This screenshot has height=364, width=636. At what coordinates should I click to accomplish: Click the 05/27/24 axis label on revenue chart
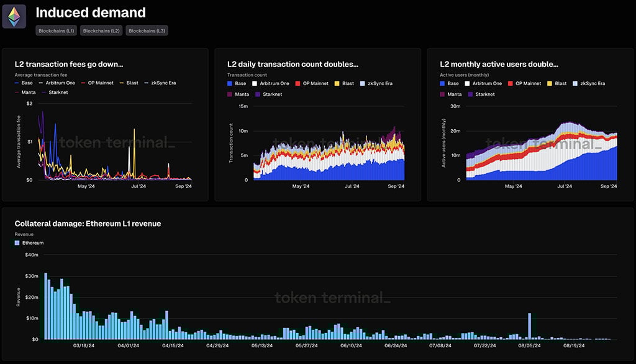point(307,346)
